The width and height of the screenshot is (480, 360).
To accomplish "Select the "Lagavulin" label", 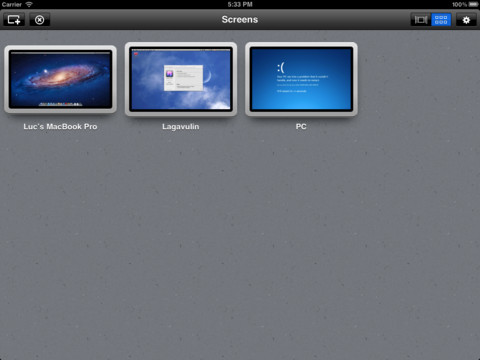I will click(181, 127).
